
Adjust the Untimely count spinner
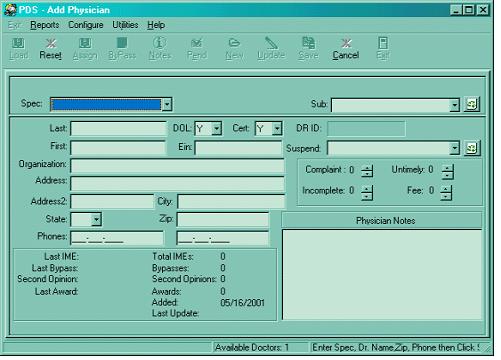pyautogui.click(x=447, y=171)
